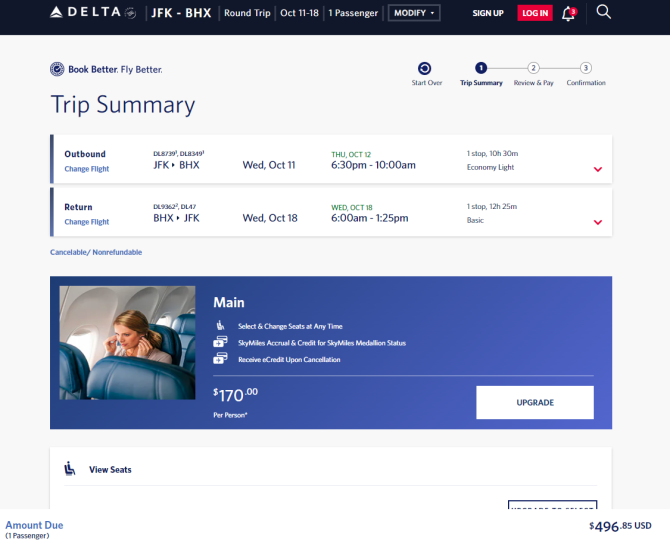This screenshot has height=549, width=670.
Task: Click the Start Over circular arrow icon
Action: [424, 68]
